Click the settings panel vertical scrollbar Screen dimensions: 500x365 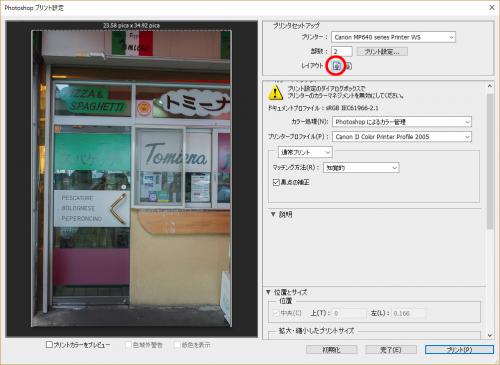(490, 211)
